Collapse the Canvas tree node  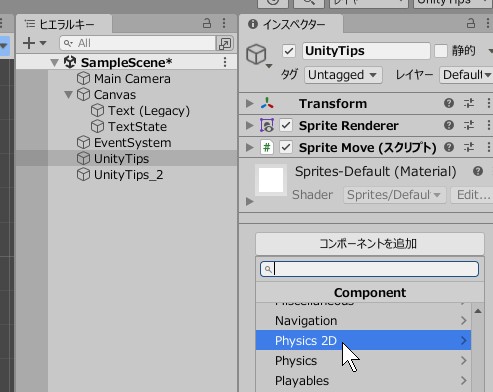tap(68, 95)
